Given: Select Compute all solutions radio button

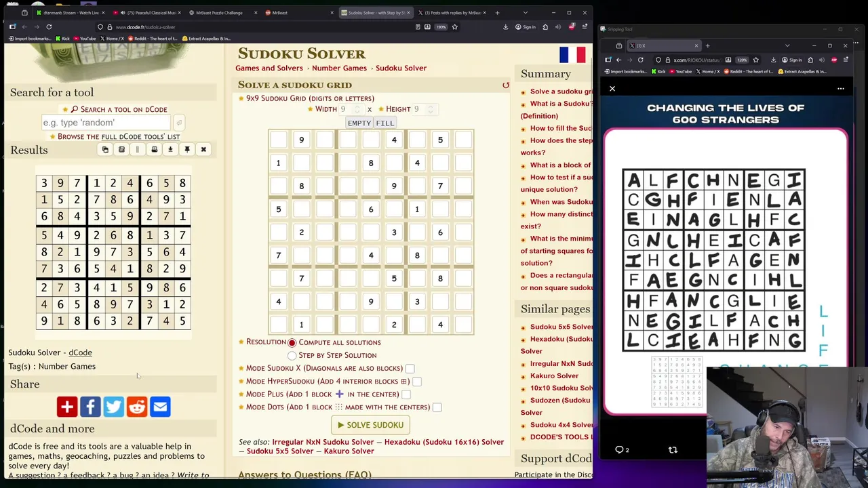Looking at the screenshot, I should pyautogui.click(x=292, y=343).
